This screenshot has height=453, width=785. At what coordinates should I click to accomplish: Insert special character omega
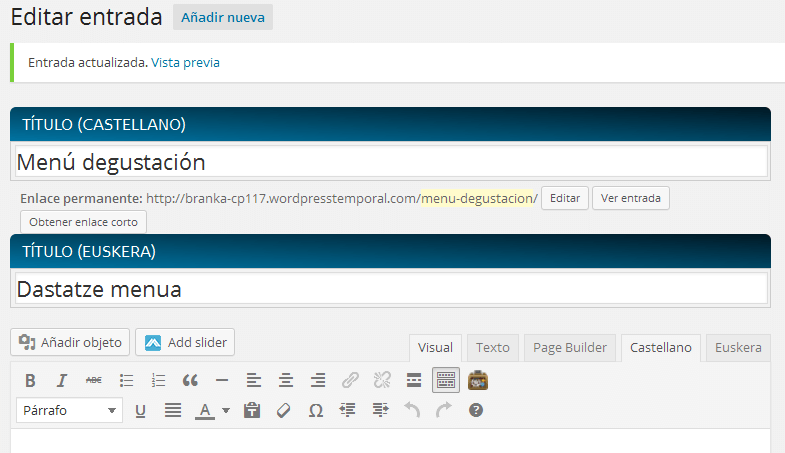pyautogui.click(x=315, y=411)
